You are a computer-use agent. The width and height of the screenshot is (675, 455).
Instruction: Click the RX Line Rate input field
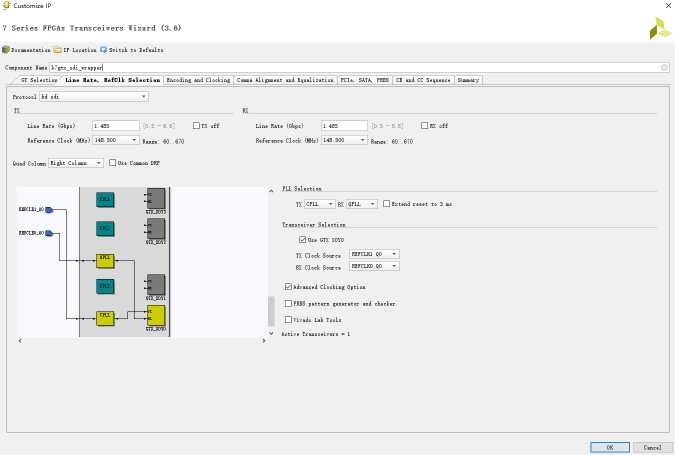(344, 126)
